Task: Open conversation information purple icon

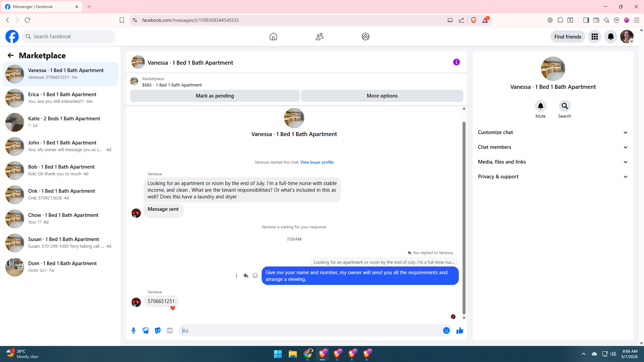Action: click(x=457, y=62)
